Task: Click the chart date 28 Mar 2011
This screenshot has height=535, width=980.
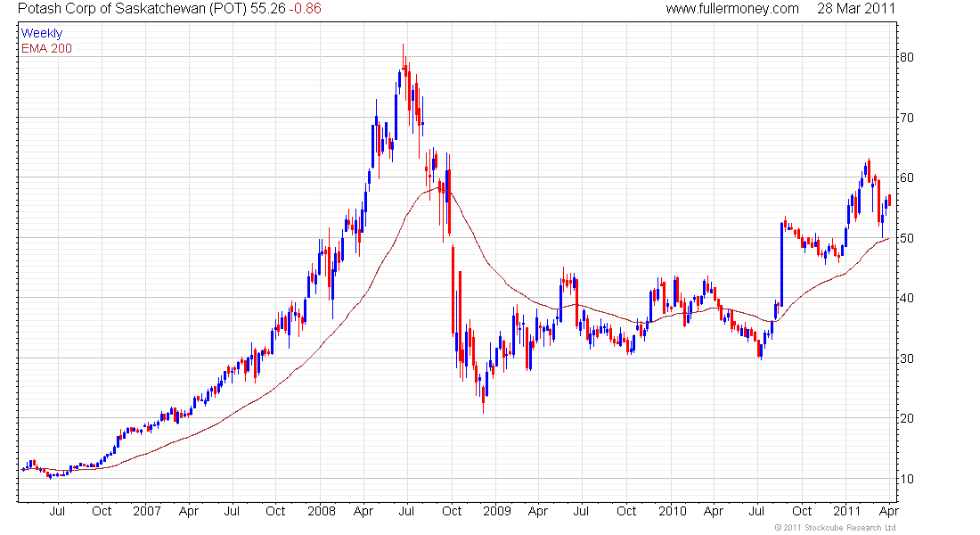Action: coord(855,9)
